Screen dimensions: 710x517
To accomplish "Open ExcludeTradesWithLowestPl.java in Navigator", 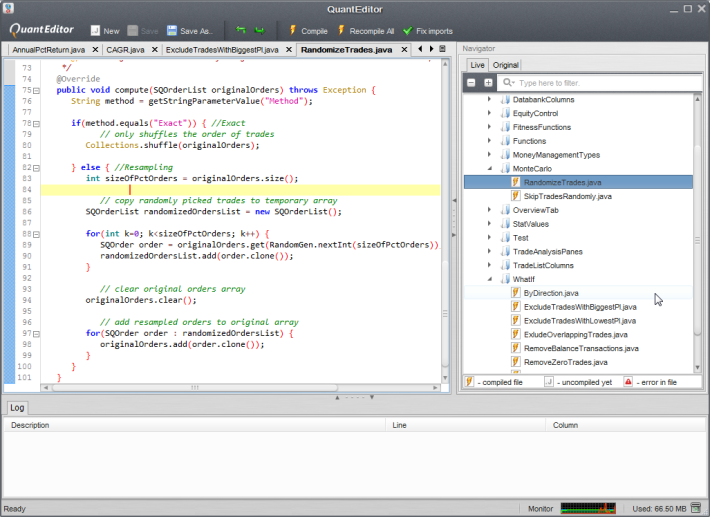I will pos(580,321).
